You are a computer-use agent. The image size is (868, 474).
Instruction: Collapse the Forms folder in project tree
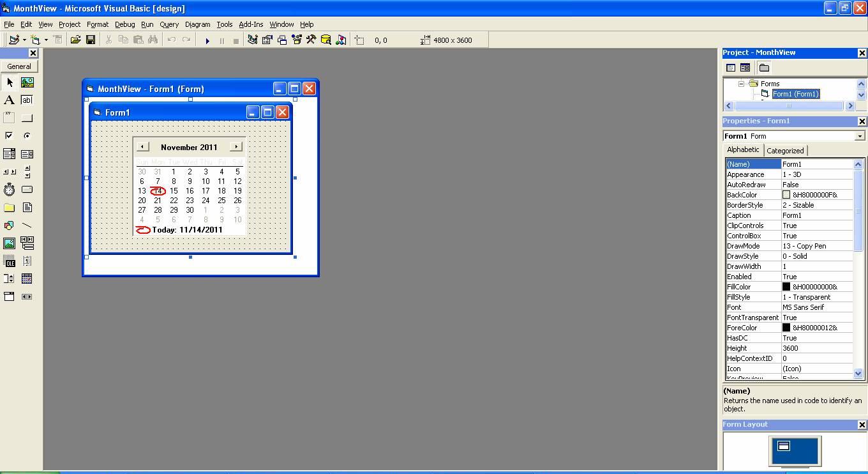[x=742, y=84]
